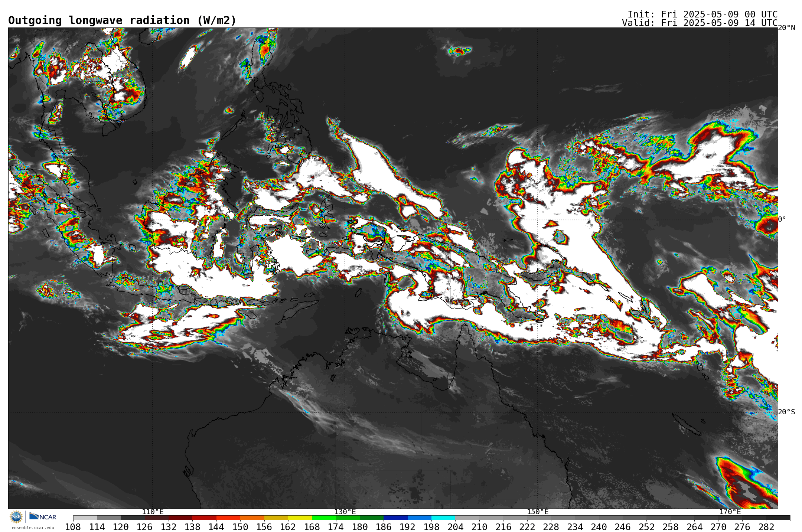Pick the bright red 144–150 colorbar swatch
Image resolution: width=802 pixels, height=532 pixels.
pos(228,518)
